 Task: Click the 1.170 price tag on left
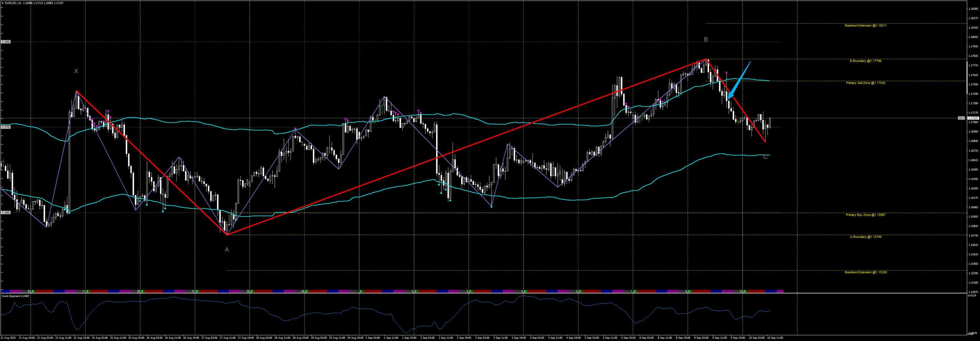[6, 127]
